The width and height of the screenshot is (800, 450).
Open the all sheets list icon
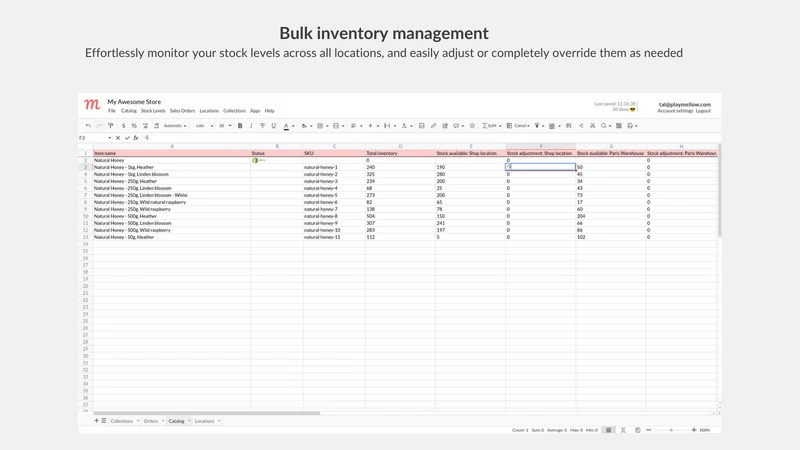[x=104, y=420]
